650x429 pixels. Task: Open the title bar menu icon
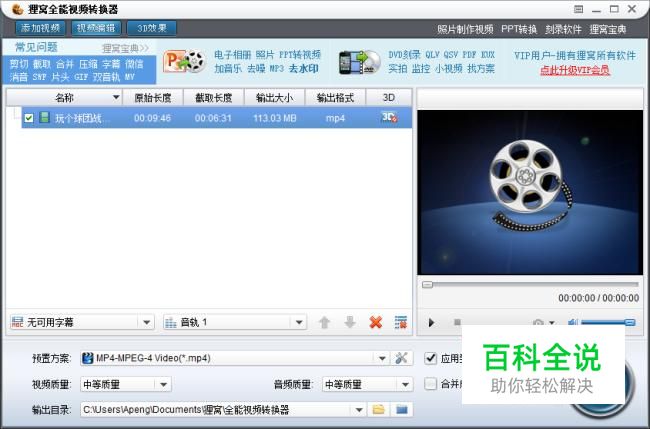pos(579,9)
